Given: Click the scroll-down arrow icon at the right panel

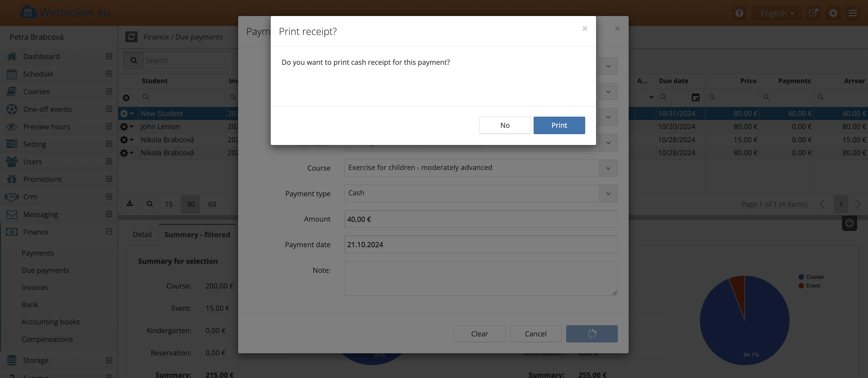Looking at the screenshot, I should coord(849,223).
